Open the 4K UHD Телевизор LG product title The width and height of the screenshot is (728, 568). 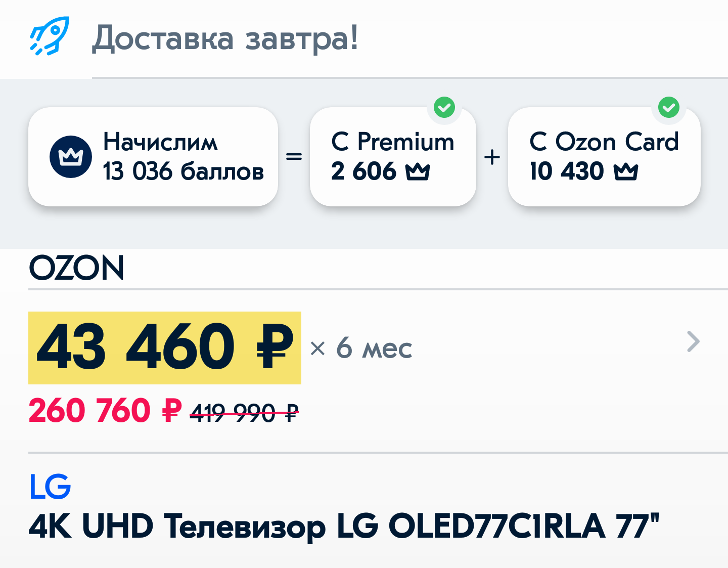pyautogui.click(x=344, y=526)
